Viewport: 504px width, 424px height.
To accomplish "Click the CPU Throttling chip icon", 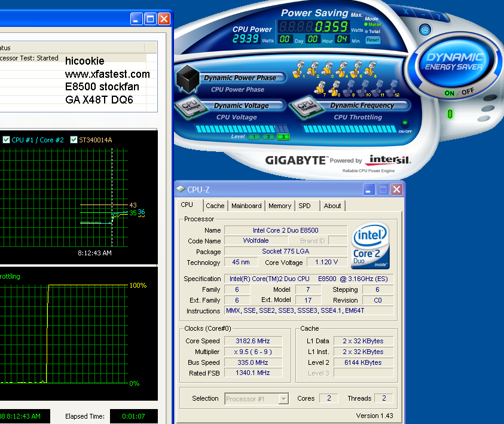I will click(x=300, y=108).
